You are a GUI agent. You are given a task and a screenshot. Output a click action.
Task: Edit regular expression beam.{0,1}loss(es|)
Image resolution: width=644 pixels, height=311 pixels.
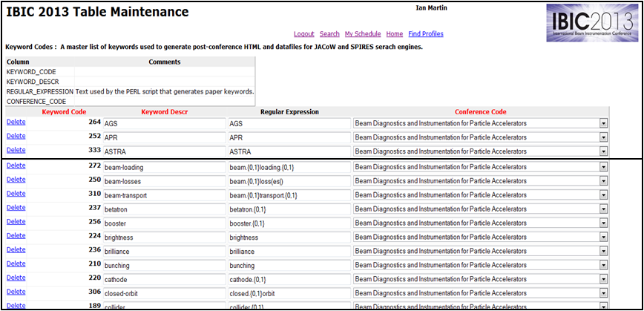tap(289, 181)
